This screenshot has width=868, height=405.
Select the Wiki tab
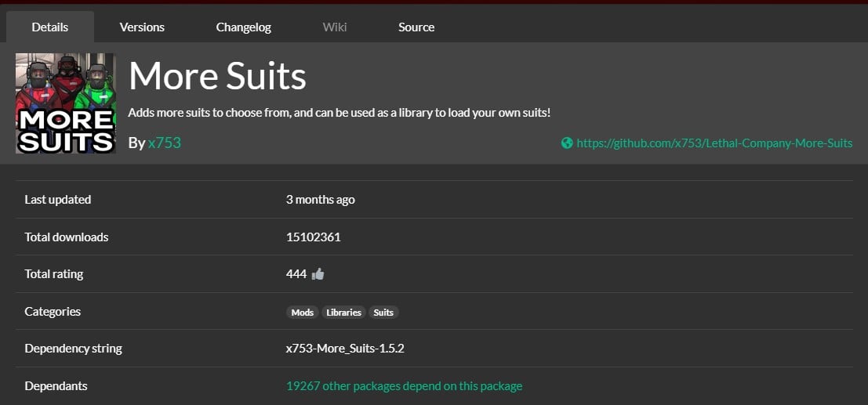point(335,27)
